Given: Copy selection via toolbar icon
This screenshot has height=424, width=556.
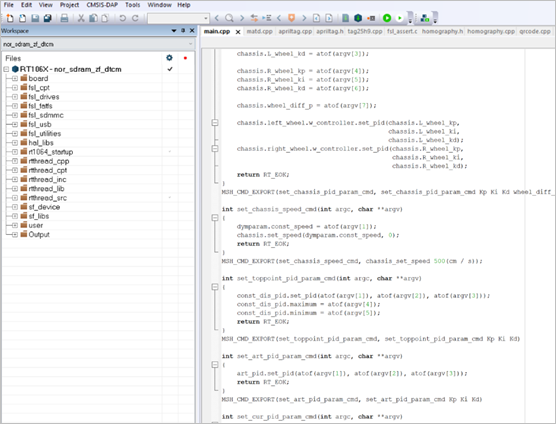Looking at the screenshot, I should click(x=93, y=18).
